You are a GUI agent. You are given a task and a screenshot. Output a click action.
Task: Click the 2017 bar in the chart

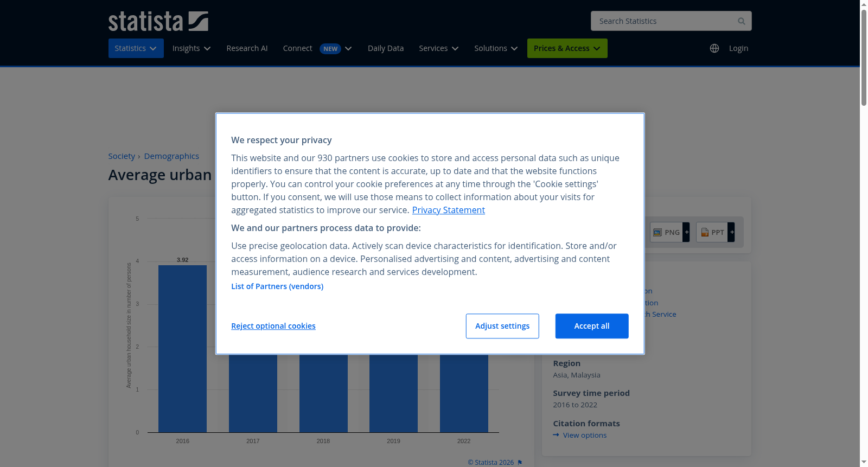tap(253, 393)
